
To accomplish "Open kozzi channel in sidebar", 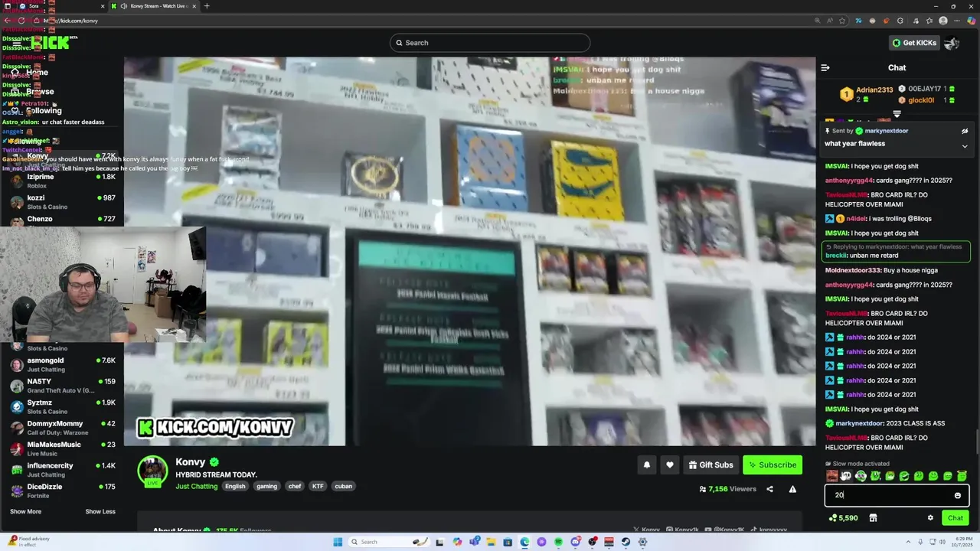I will click(61, 202).
